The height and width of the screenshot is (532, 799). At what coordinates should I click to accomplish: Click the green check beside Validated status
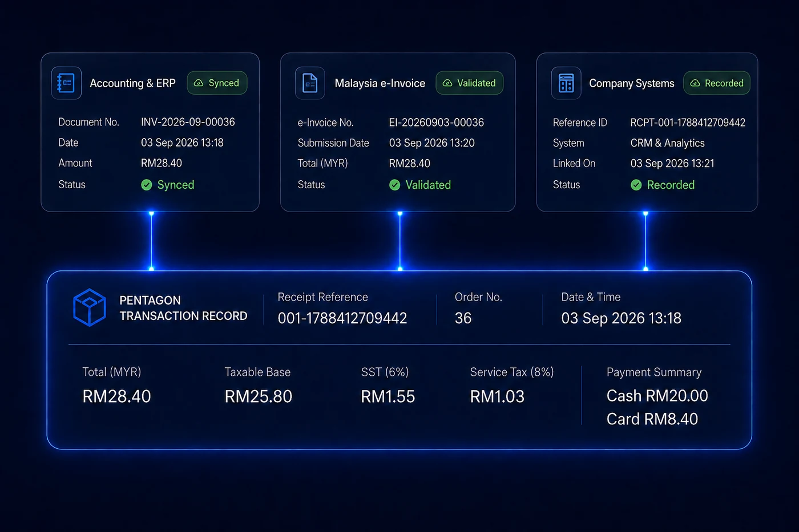click(394, 185)
